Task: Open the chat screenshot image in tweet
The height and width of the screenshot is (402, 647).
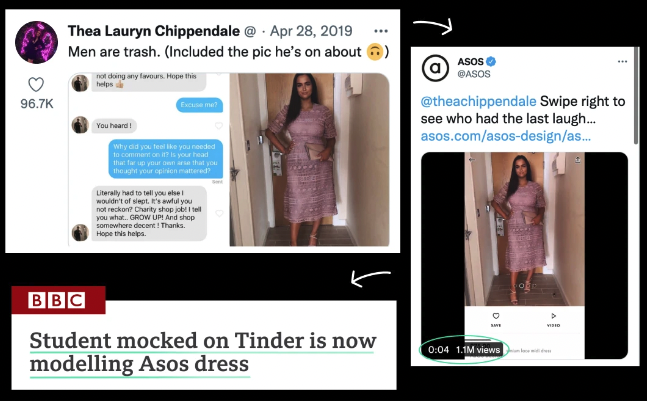Action: (149, 159)
